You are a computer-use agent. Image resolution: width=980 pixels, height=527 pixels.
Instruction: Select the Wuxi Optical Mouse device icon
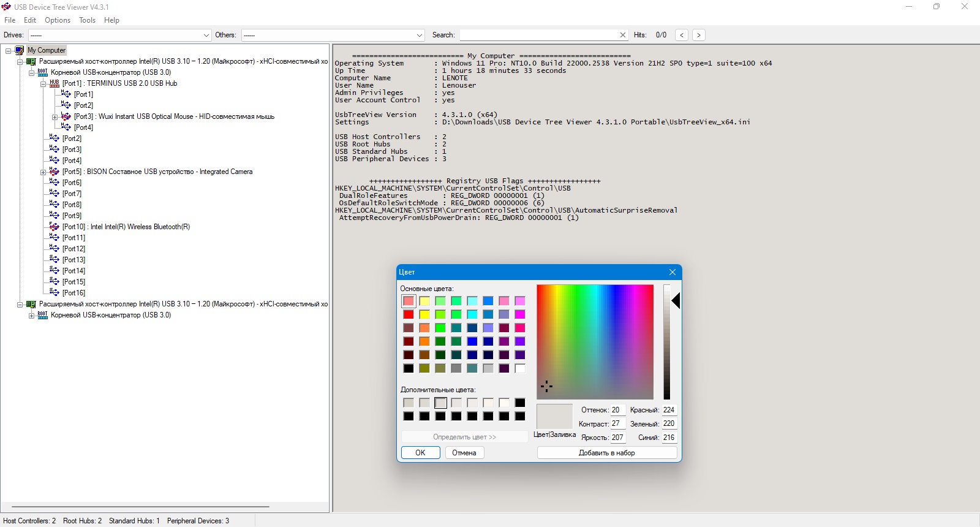pos(66,116)
